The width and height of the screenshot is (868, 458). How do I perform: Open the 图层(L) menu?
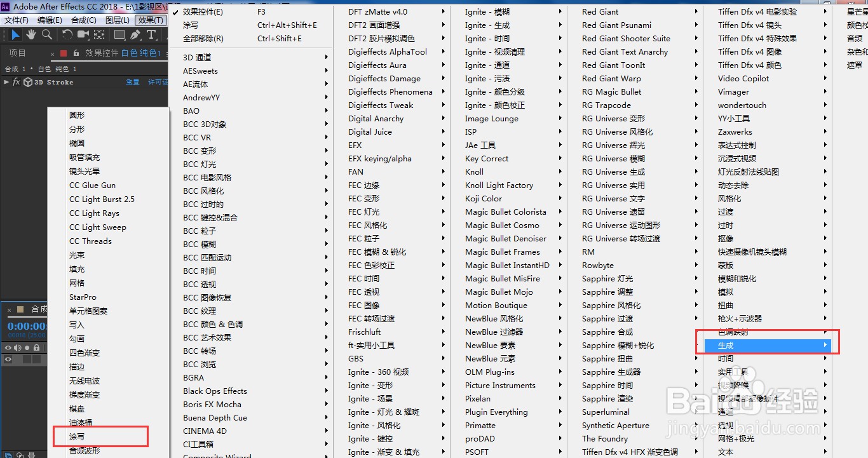(x=118, y=20)
